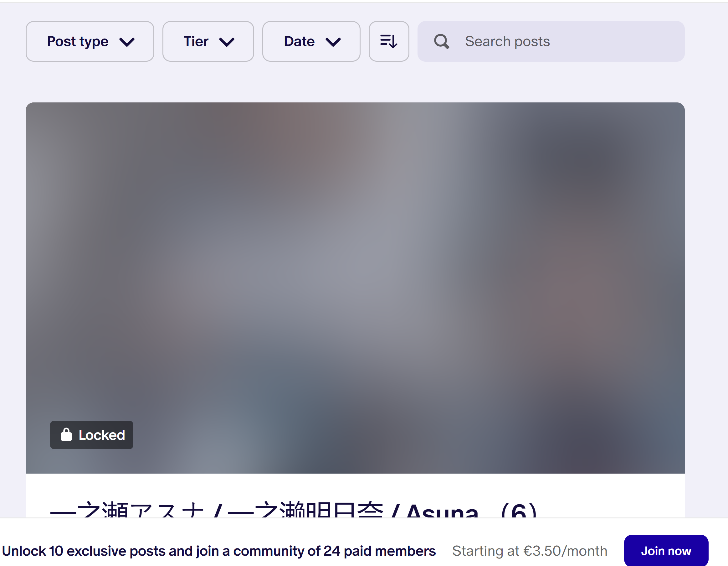Screen dimensions: 728x566
Task: Click the chevron arrow beside Date
Action: click(x=333, y=42)
